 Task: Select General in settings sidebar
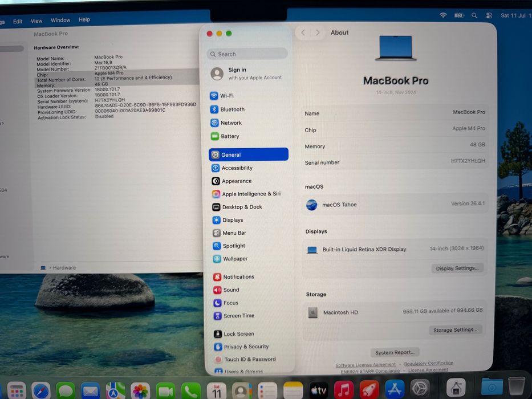[x=249, y=154]
